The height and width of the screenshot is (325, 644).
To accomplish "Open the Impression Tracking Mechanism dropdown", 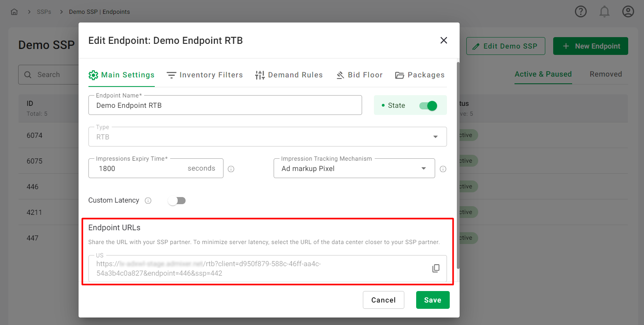I will tap(423, 169).
